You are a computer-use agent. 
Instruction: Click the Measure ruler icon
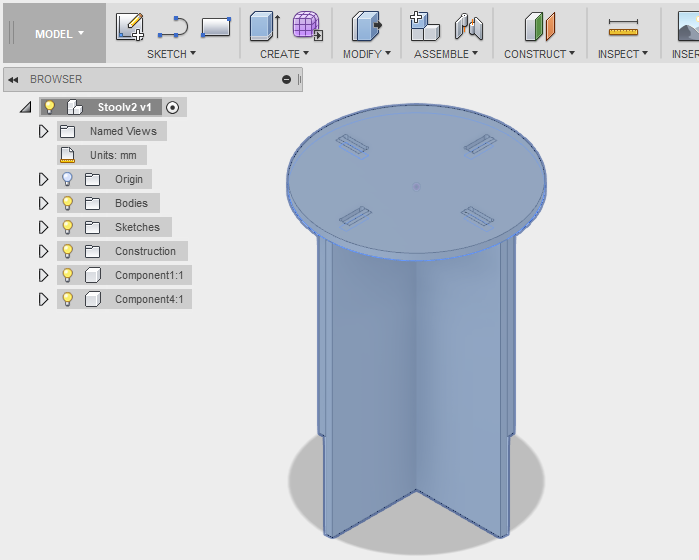point(623,28)
